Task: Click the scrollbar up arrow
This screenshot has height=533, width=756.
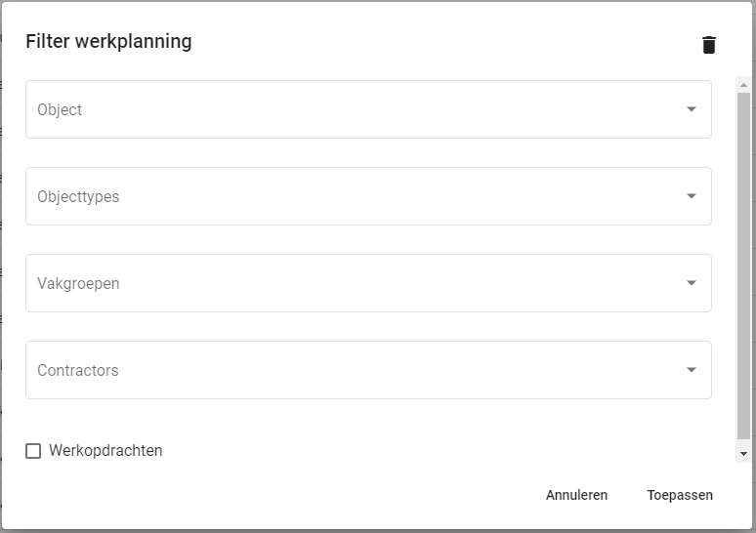Action: coord(743,86)
